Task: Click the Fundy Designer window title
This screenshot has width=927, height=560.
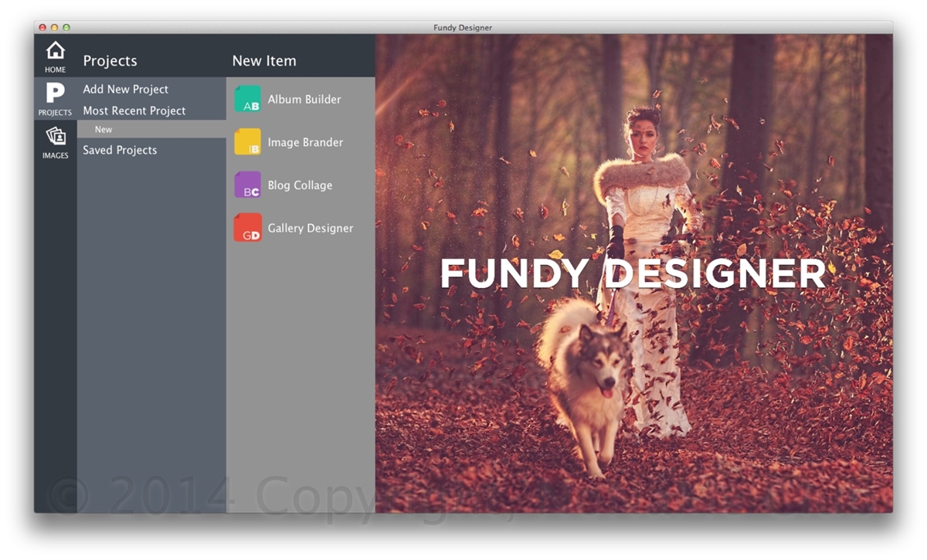Action: click(x=463, y=28)
